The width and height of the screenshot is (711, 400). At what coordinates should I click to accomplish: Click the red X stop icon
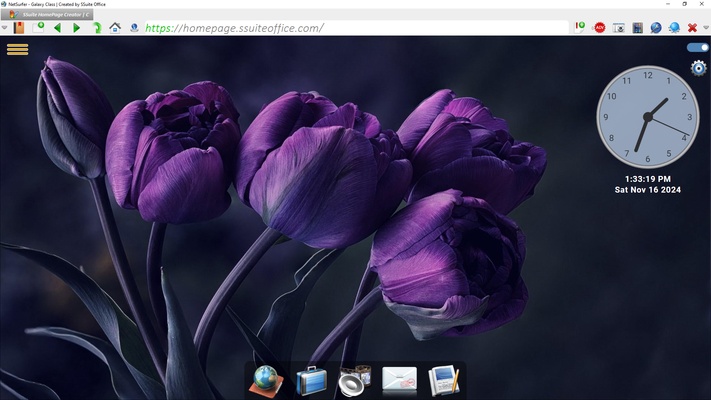(x=692, y=28)
